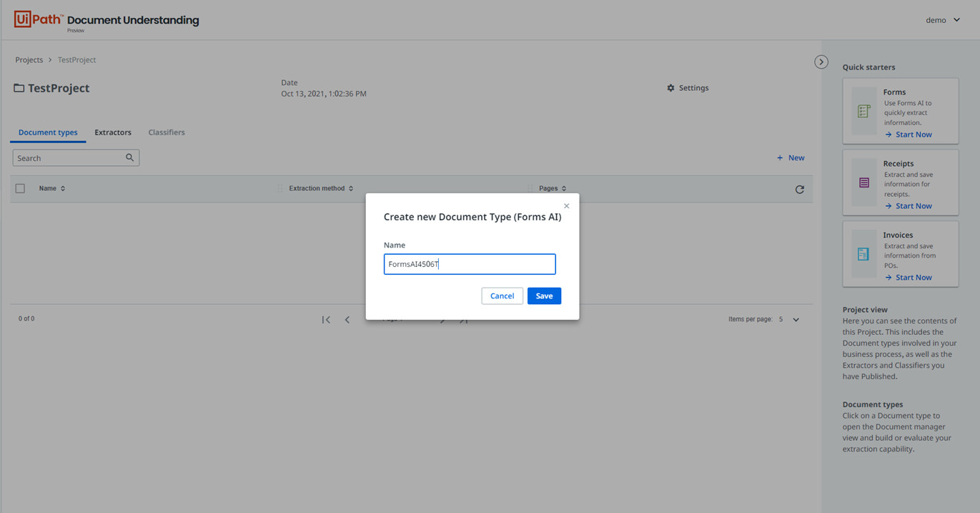
Task: Switch to Classifiers tab
Action: (167, 132)
